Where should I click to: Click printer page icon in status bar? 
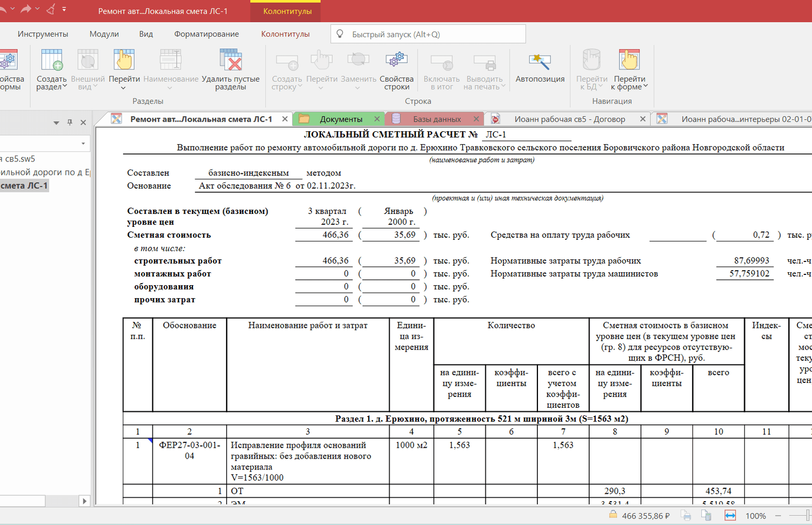click(686, 515)
